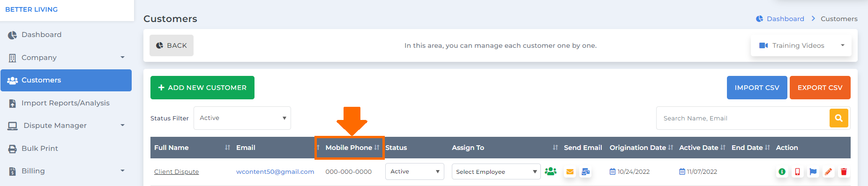Change the row Active status dropdown
The width and height of the screenshot is (868, 186).
pos(414,171)
